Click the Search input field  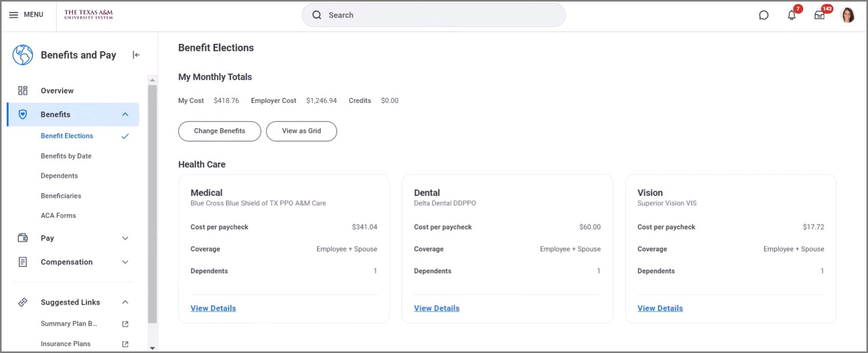coord(442,15)
